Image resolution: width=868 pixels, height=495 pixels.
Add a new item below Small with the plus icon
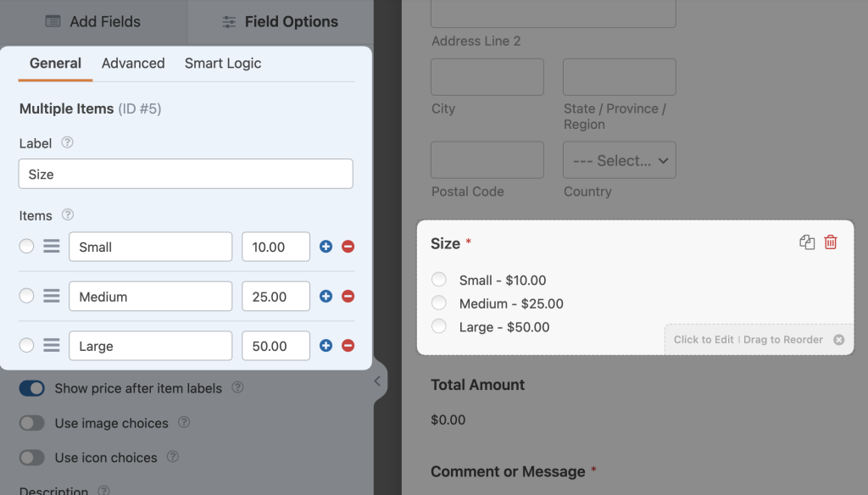[x=325, y=247]
